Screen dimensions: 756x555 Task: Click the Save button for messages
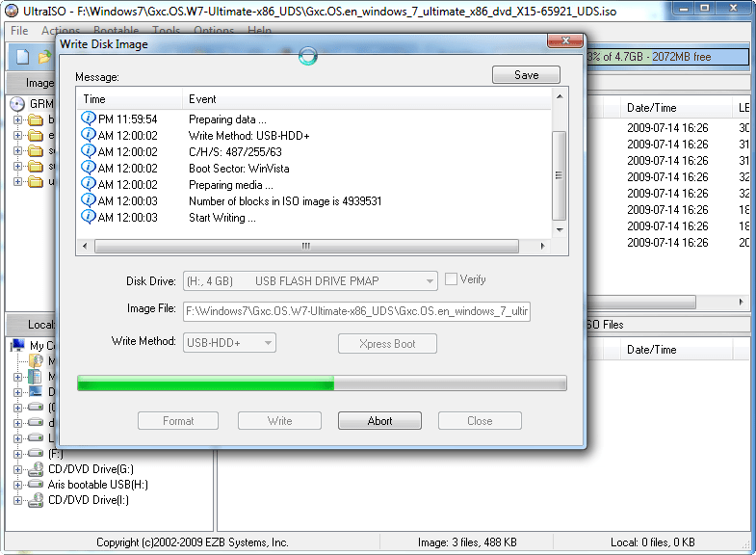click(526, 75)
